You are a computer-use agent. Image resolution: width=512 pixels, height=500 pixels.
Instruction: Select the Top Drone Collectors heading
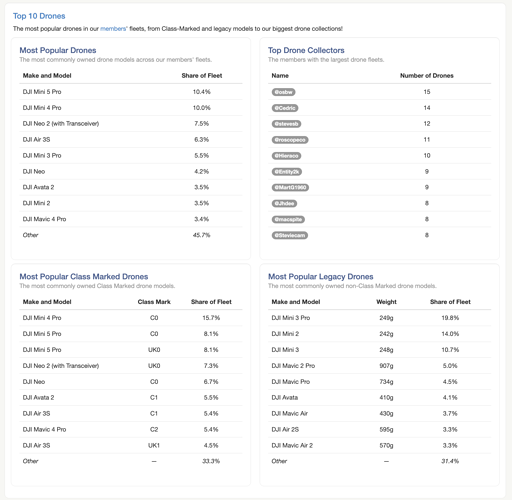pos(306,50)
